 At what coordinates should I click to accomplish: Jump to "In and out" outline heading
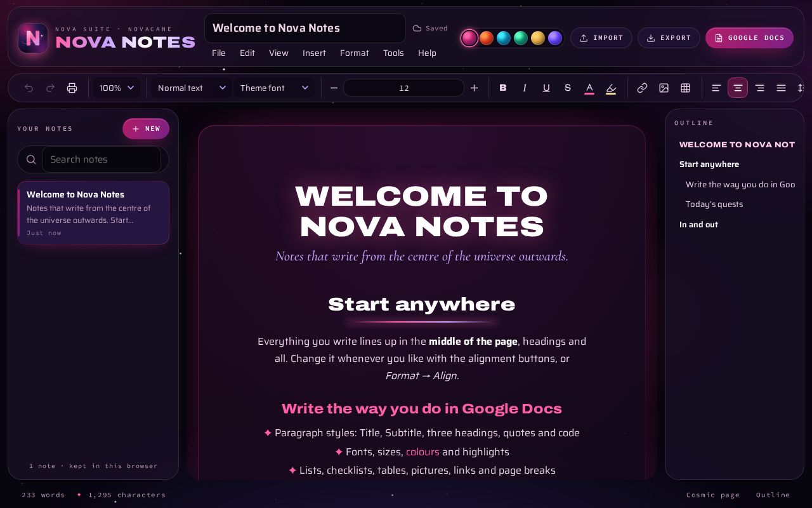pos(698,224)
